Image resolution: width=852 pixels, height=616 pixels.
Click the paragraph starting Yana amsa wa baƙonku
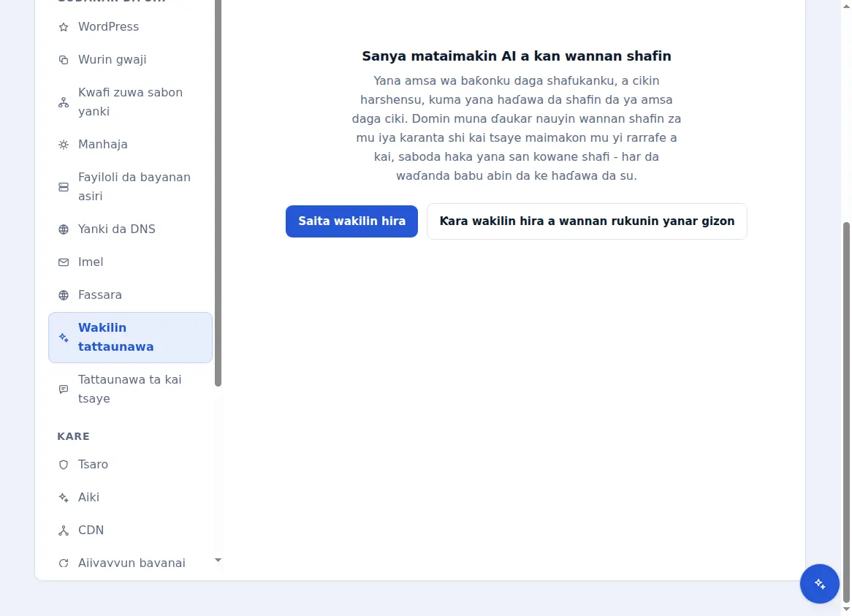pyautogui.click(x=516, y=128)
